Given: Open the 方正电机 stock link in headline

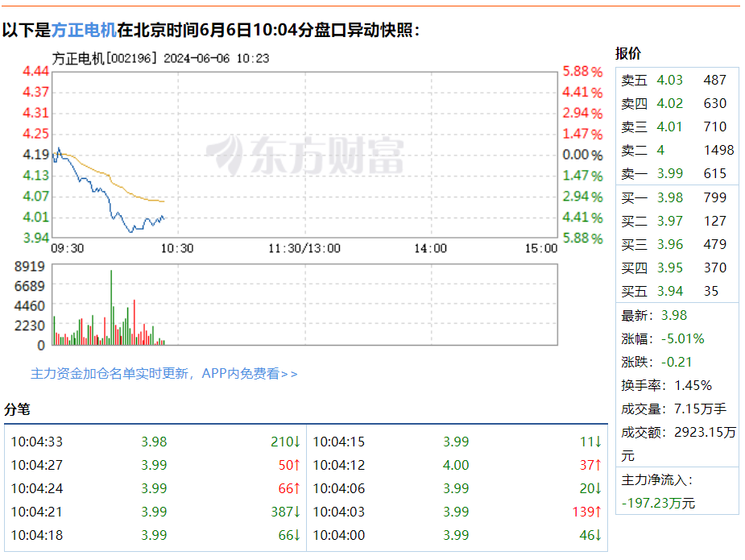Looking at the screenshot, I should [84, 30].
